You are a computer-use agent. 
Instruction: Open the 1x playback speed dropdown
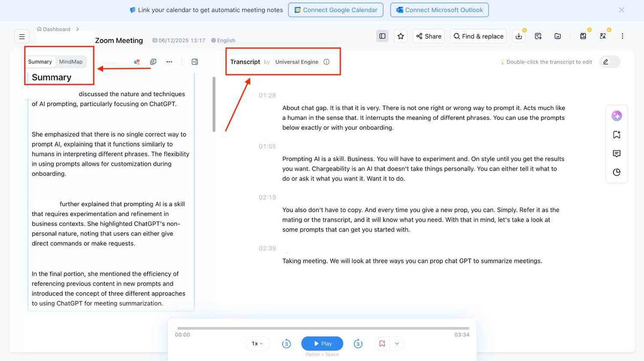coord(258,343)
